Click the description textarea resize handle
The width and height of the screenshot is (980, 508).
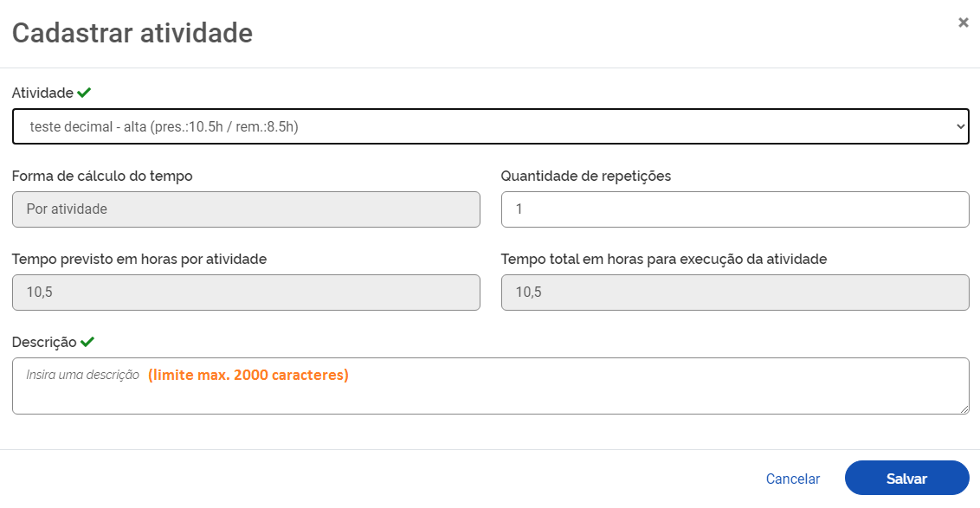tap(964, 409)
